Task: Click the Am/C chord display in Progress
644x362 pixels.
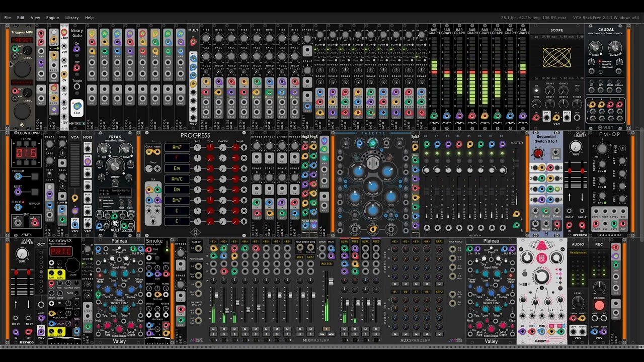Action: coord(177,179)
